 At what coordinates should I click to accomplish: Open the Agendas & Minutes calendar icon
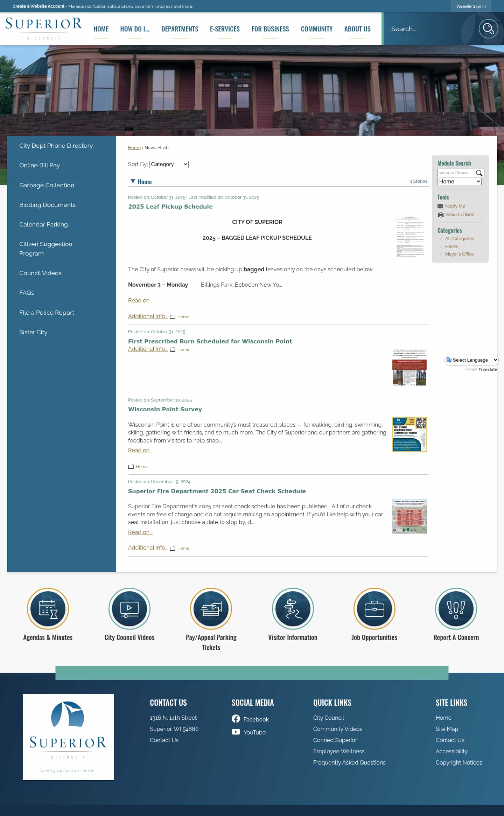48,609
